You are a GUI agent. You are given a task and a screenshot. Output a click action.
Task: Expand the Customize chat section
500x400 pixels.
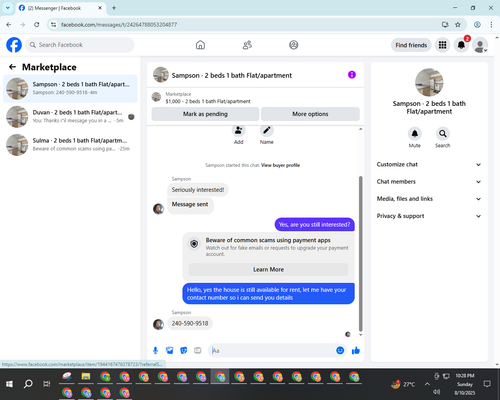429,164
